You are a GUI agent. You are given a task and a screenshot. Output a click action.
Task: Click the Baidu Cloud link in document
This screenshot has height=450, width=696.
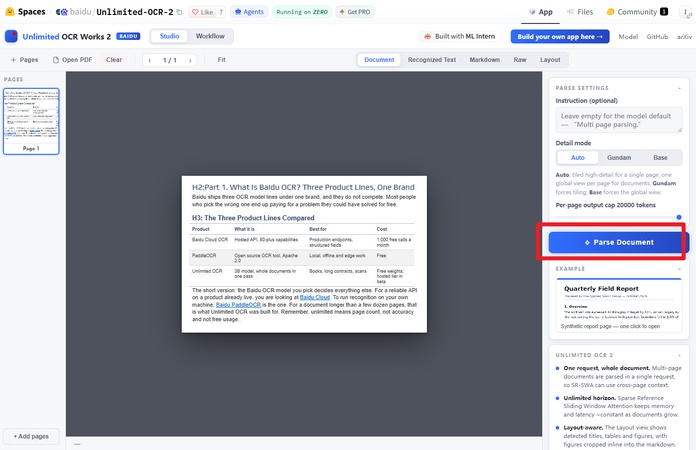coord(315,297)
